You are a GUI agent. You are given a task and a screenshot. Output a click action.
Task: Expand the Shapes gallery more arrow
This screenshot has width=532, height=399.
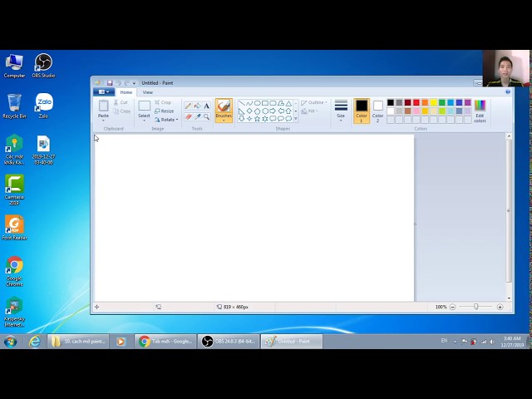coord(296,119)
